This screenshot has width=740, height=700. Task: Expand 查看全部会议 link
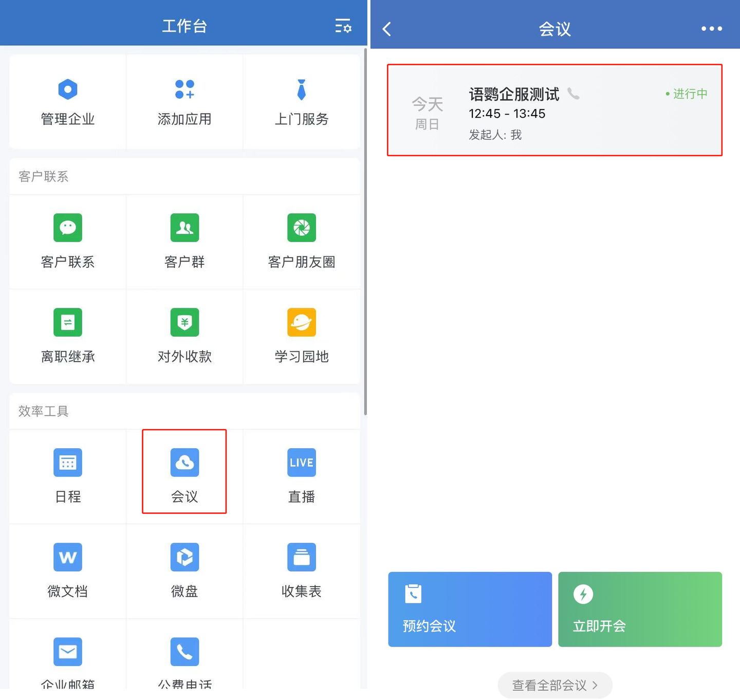click(x=554, y=685)
